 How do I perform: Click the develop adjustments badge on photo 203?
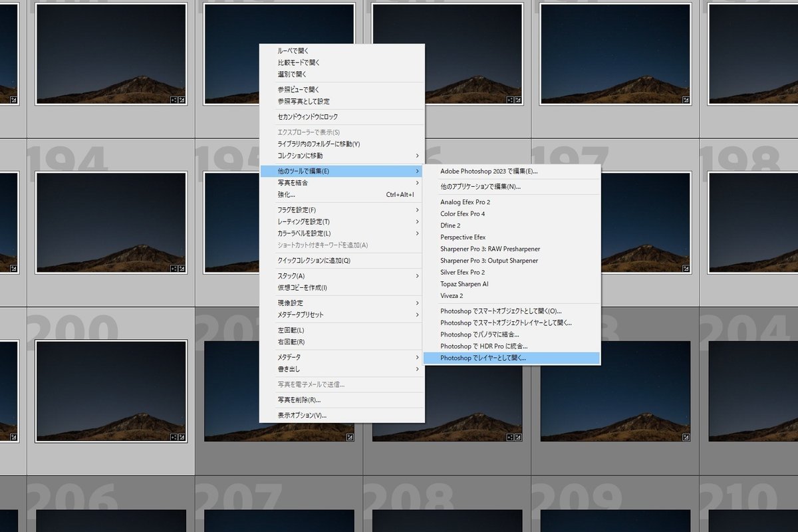coord(686,437)
